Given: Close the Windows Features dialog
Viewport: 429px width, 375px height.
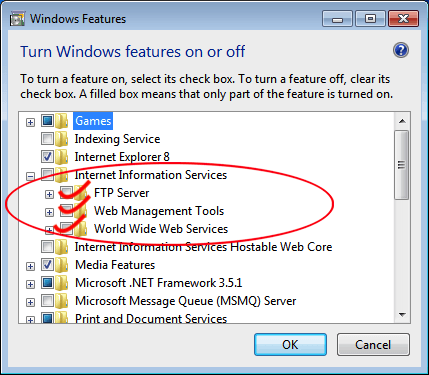Looking at the screenshot, I should (403, 19).
